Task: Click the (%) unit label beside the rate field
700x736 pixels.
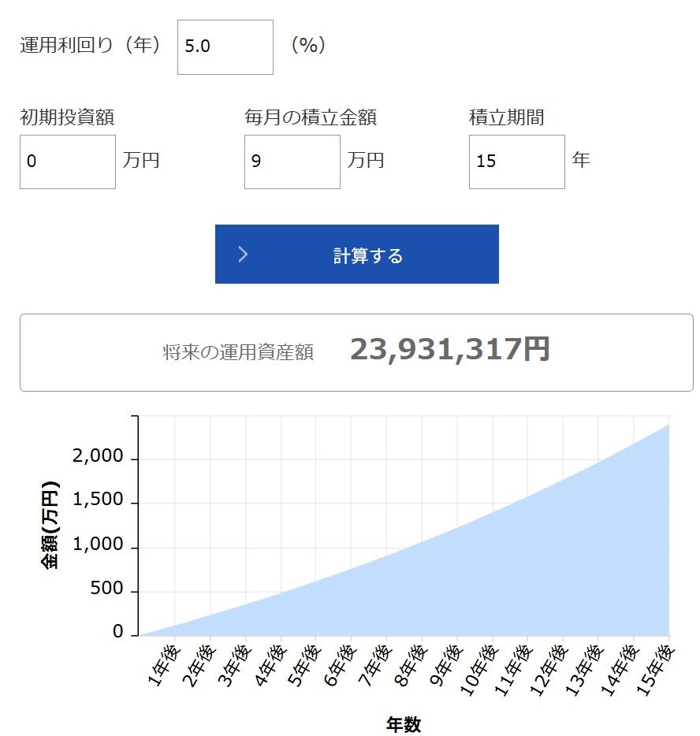Action: (x=308, y=45)
